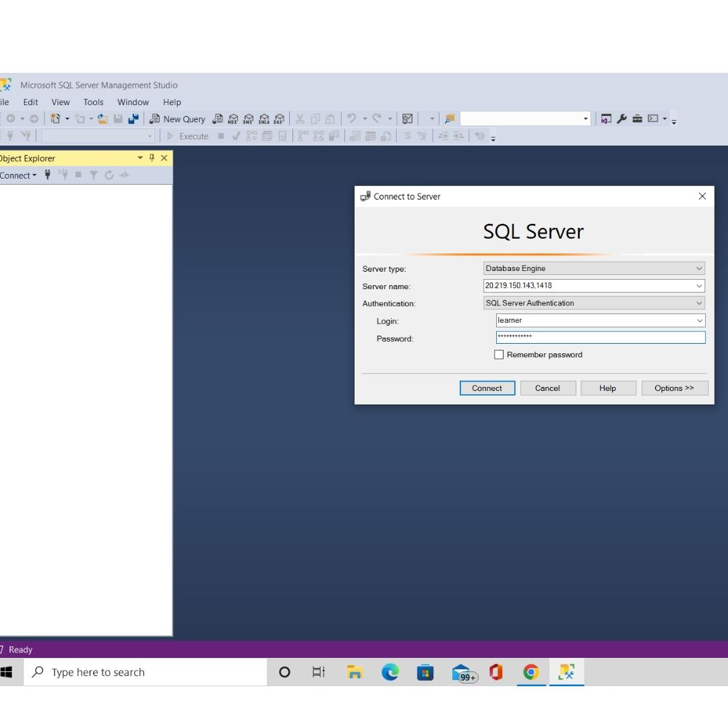728x728 pixels.
Task: Click the Execute button in toolbar
Action: (x=187, y=136)
